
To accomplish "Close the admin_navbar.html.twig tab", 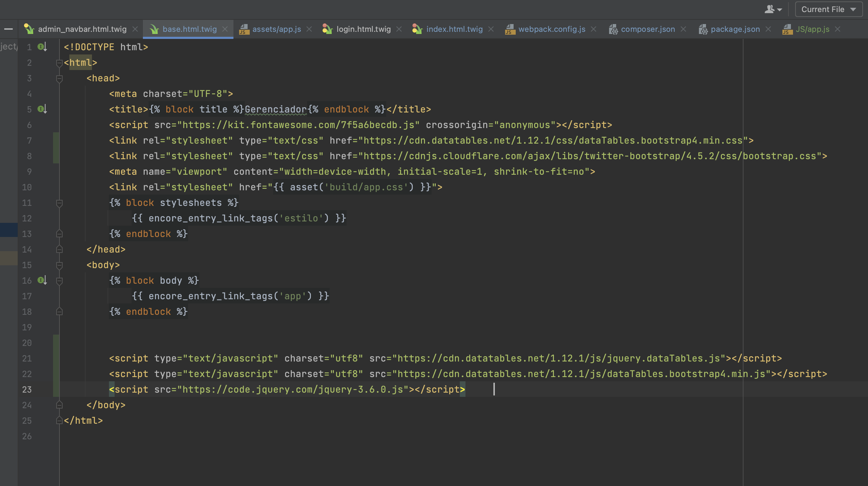I will 135,29.
